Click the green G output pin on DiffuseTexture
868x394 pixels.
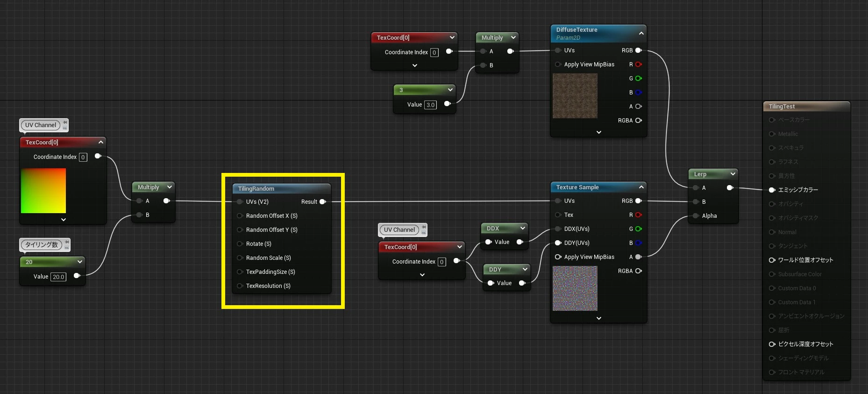[x=639, y=79]
